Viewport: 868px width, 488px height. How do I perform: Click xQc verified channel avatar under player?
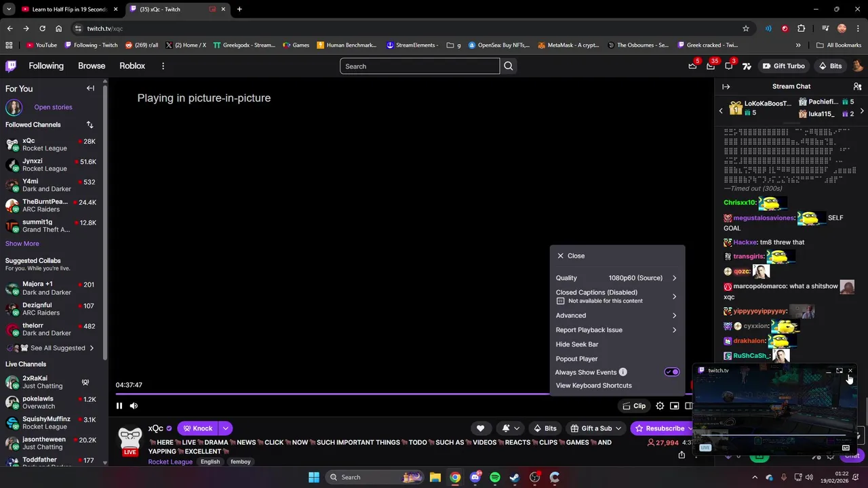130,440
